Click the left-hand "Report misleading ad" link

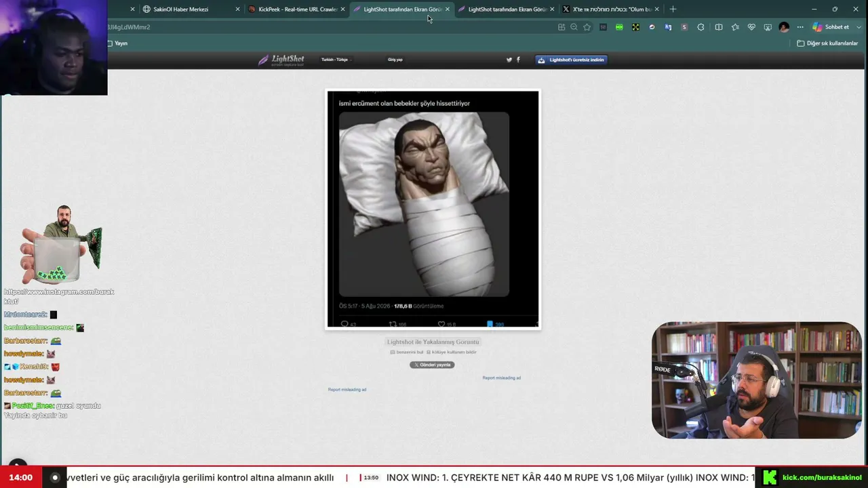pos(347,390)
